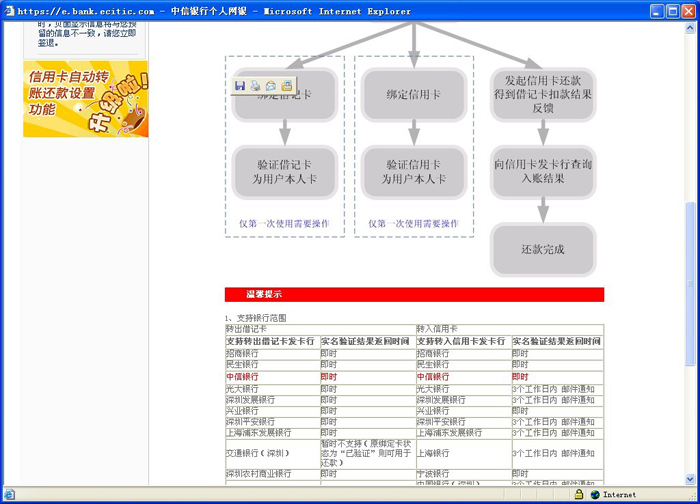
Task: Click the send image by email icon
Action: [271, 86]
